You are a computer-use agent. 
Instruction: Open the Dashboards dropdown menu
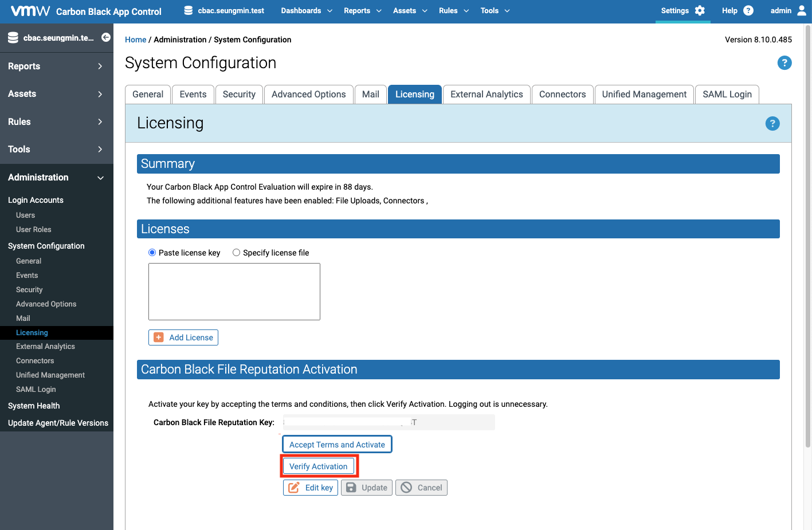tap(307, 10)
